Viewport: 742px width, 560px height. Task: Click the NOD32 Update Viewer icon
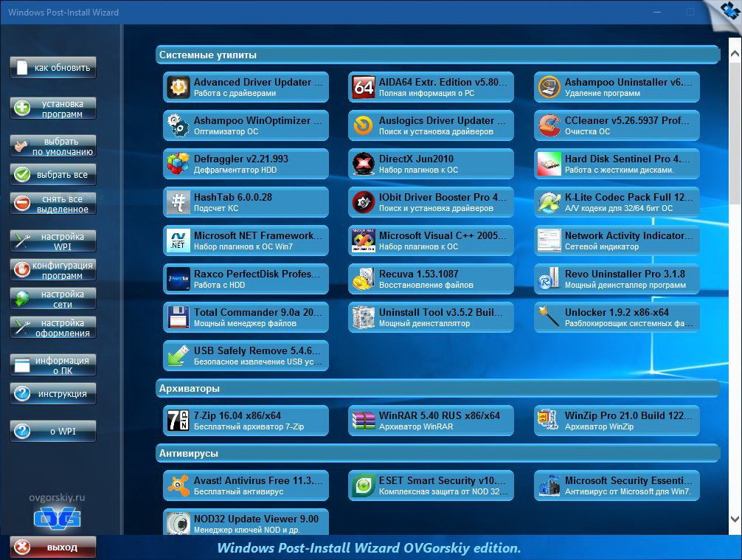tap(178, 524)
